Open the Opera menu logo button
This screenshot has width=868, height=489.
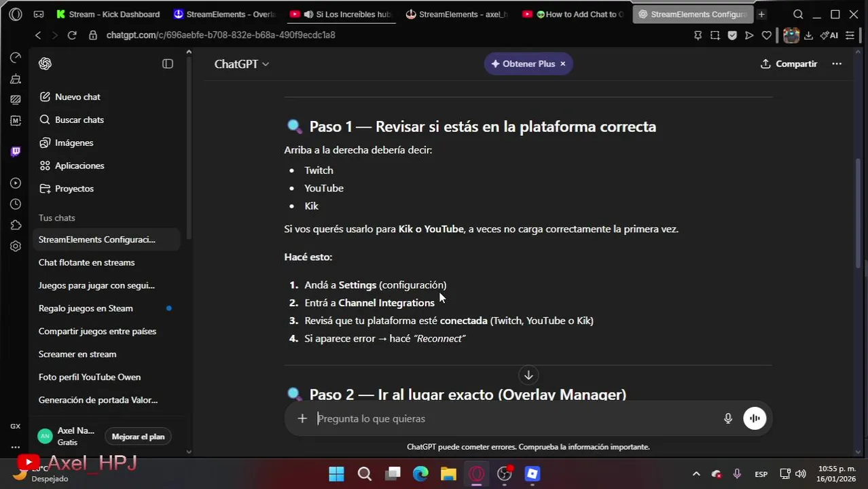tap(16, 14)
